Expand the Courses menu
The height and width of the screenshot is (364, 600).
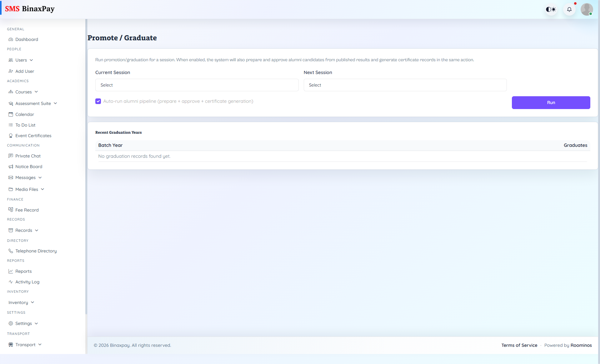coord(24,92)
